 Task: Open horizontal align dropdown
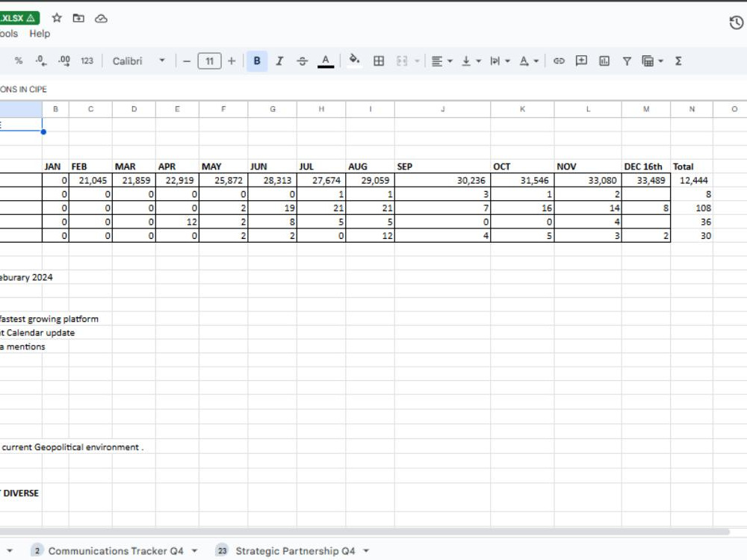(441, 61)
